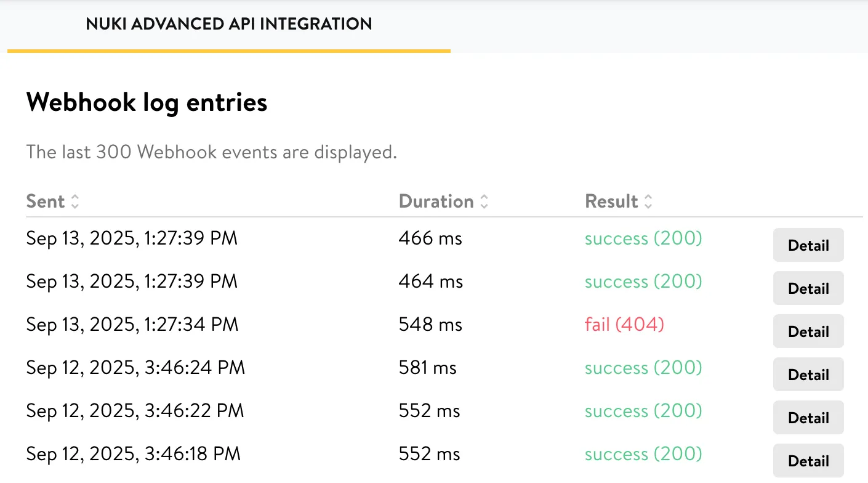868x483 pixels.
Task: Select the 464 ms duration value
Action: click(x=430, y=282)
